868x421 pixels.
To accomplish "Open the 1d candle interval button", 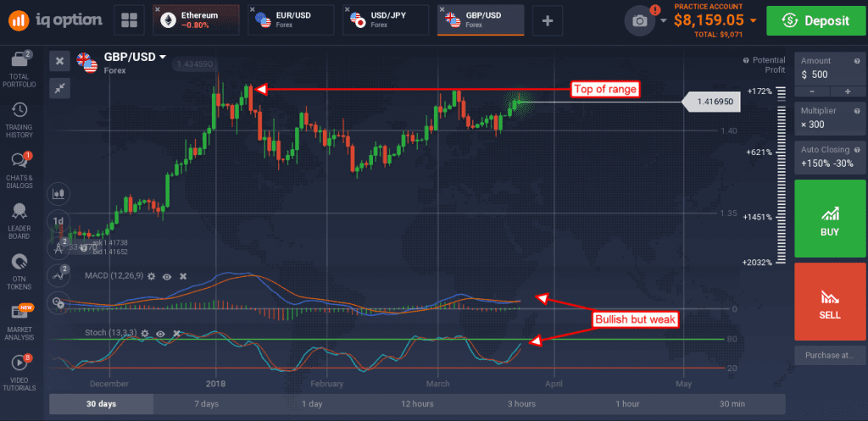I will point(58,221).
